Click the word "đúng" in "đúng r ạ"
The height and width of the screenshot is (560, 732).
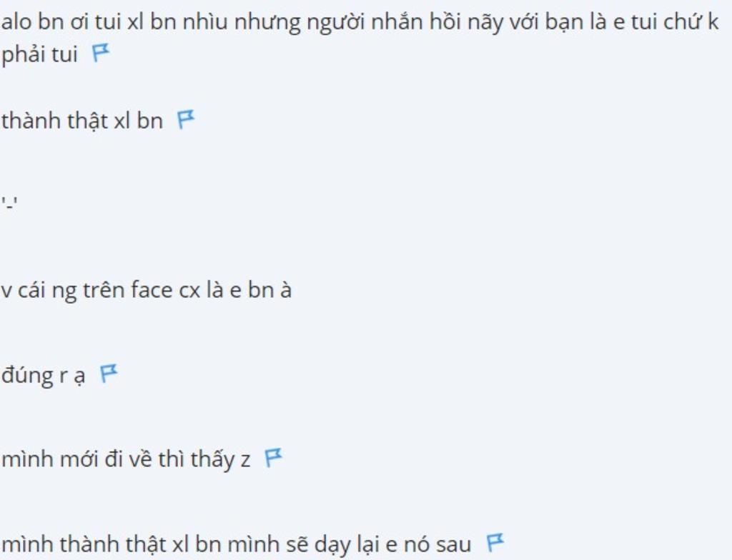(x=28, y=376)
